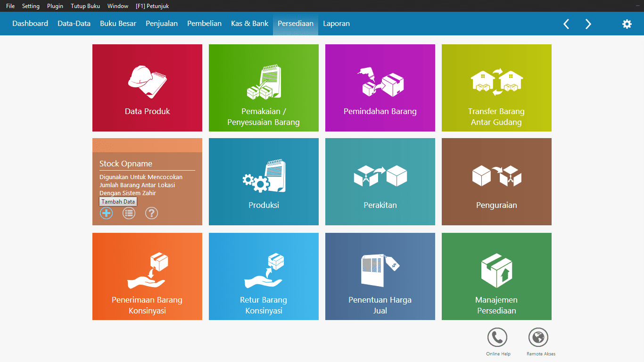Open the Penentuan Harga Jual tile
Screen dimensions: 644x362
pos(380,276)
